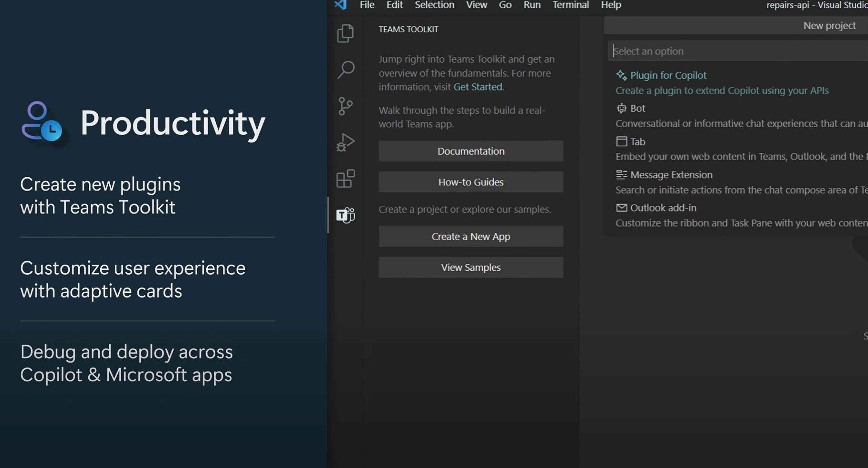The height and width of the screenshot is (468, 868).
Task: Click the repairs-api window title text
Action: [x=817, y=5]
